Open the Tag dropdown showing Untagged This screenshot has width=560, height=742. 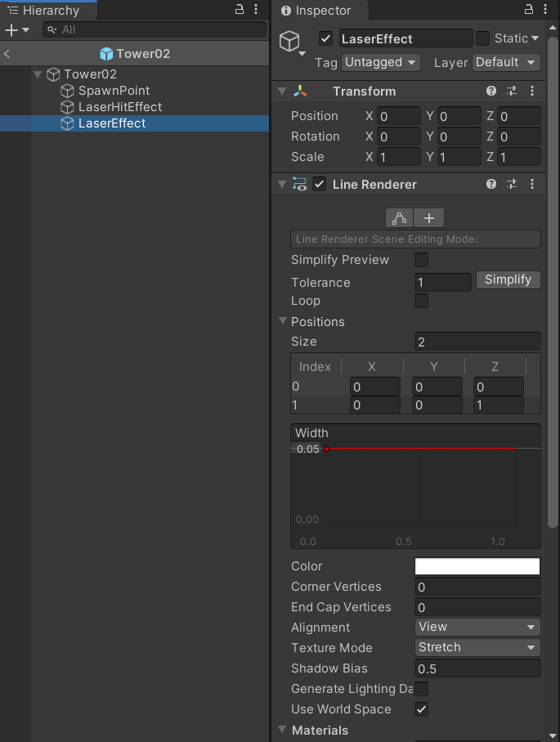380,62
